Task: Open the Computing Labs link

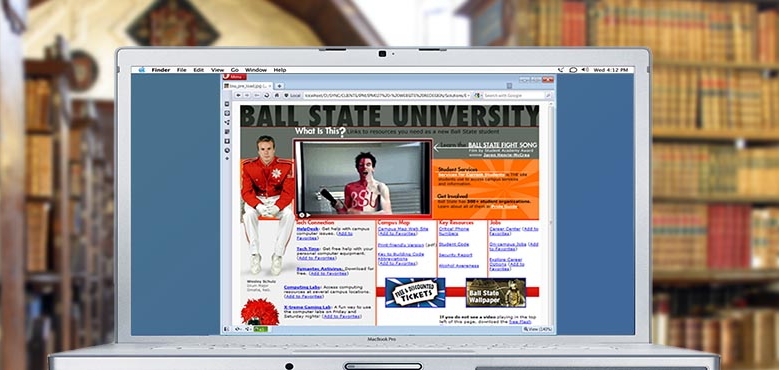Action: tap(302, 287)
